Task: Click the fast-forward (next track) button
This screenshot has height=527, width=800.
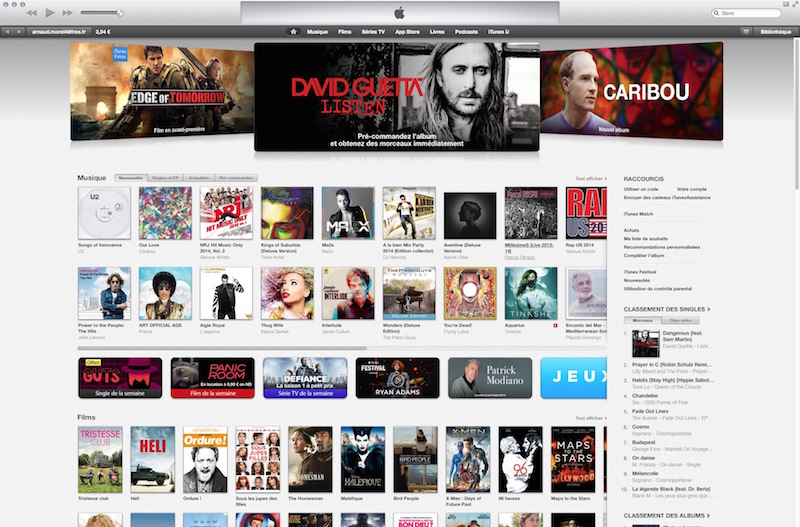Action: click(67, 13)
